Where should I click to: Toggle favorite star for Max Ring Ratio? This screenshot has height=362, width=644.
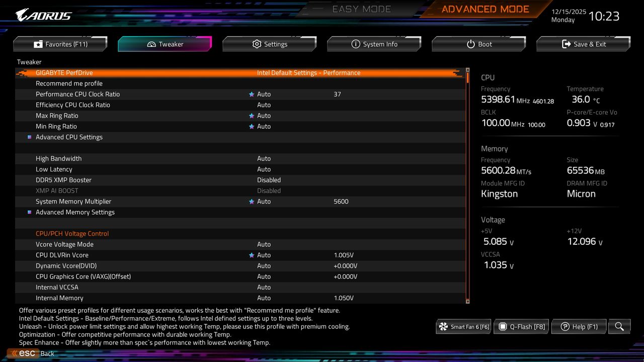(x=251, y=115)
